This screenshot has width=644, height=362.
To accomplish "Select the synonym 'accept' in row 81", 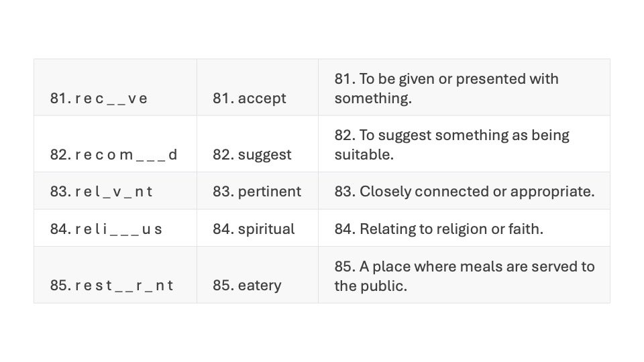I will point(262,99).
